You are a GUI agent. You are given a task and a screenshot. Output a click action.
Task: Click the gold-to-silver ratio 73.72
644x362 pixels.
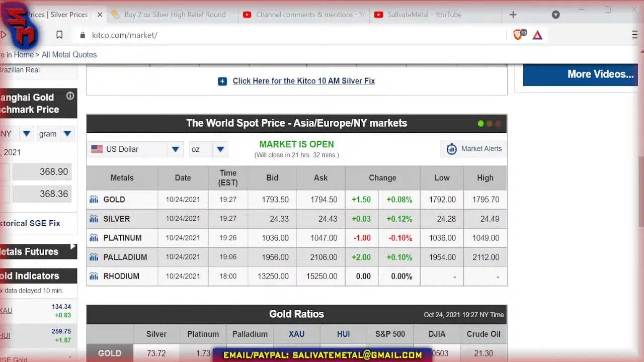coord(156,353)
